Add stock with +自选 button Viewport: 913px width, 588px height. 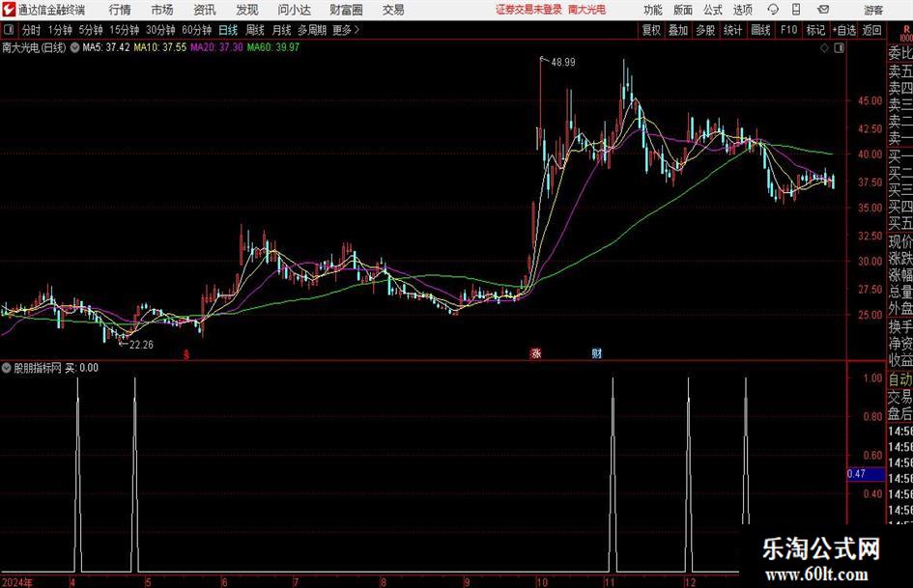coord(844,30)
